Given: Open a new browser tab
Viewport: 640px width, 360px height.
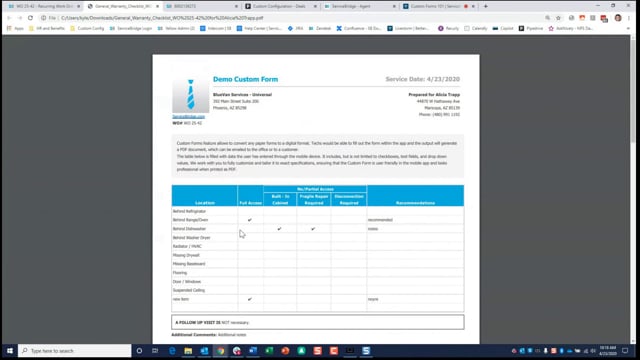Looking at the screenshot, I should tap(486, 7).
